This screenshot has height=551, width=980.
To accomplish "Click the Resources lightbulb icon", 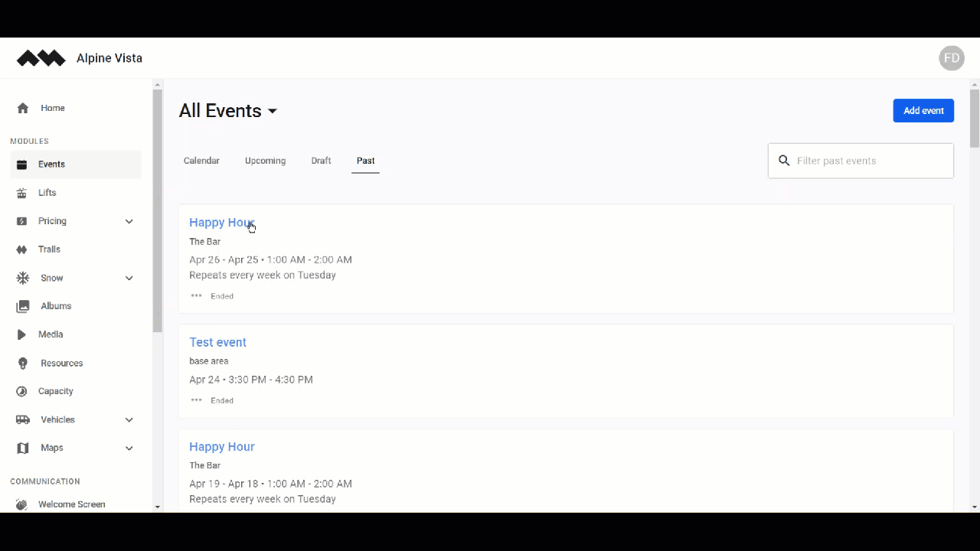I will 23,364.
